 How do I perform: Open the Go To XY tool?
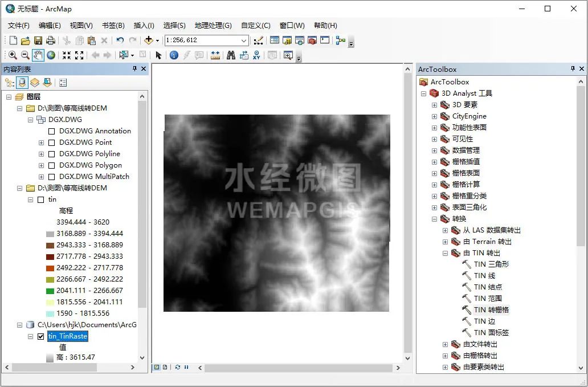click(x=256, y=55)
